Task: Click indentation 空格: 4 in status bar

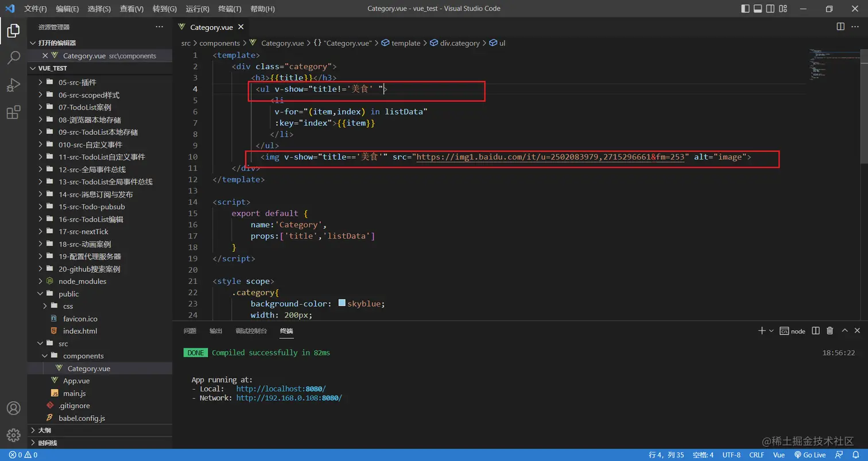Action: [x=703, y=455]
